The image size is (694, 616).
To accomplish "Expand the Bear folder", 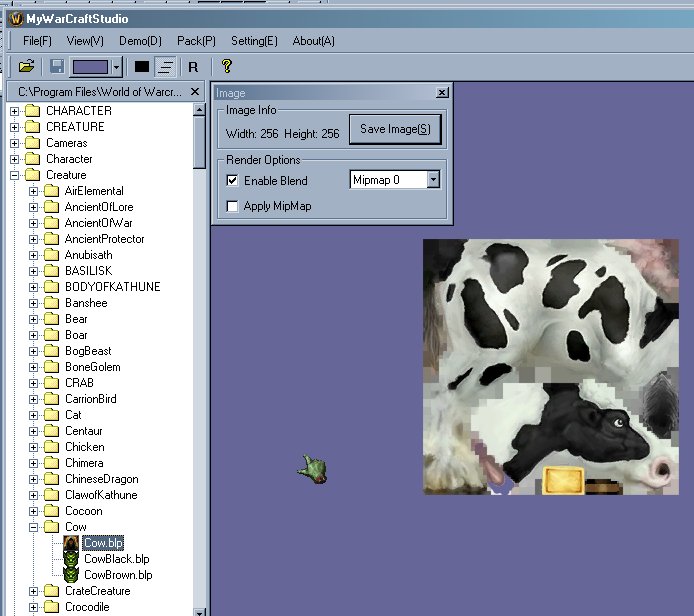I will pyautogui.click(x=33, y=319).
